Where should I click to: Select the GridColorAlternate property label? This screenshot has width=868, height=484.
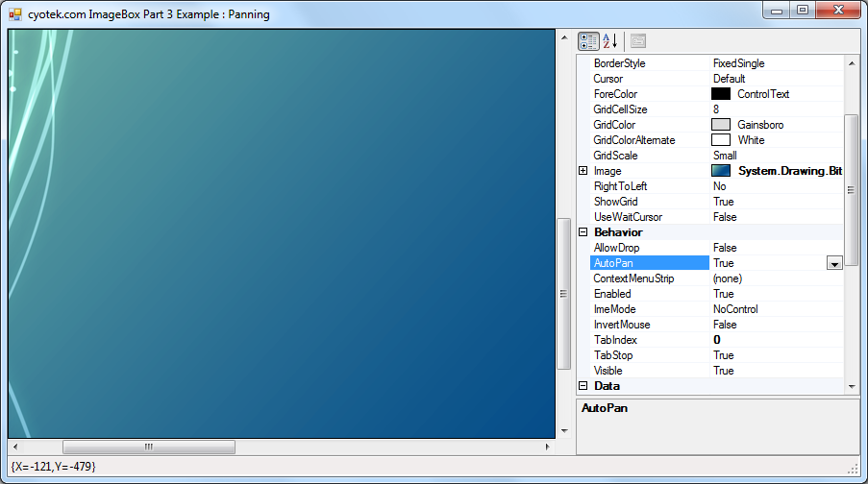tap(633, 140)
